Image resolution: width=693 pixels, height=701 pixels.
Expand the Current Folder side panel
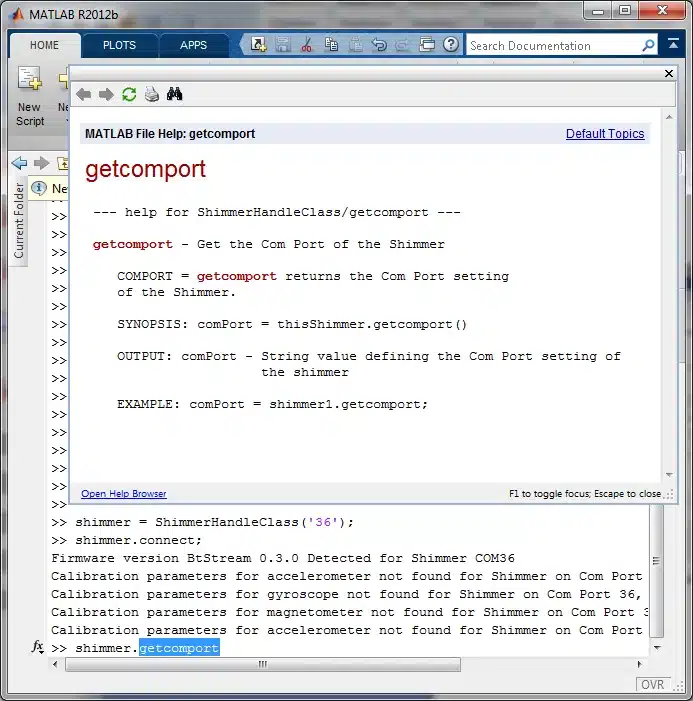pyautogui.click(x=18, y=221)
